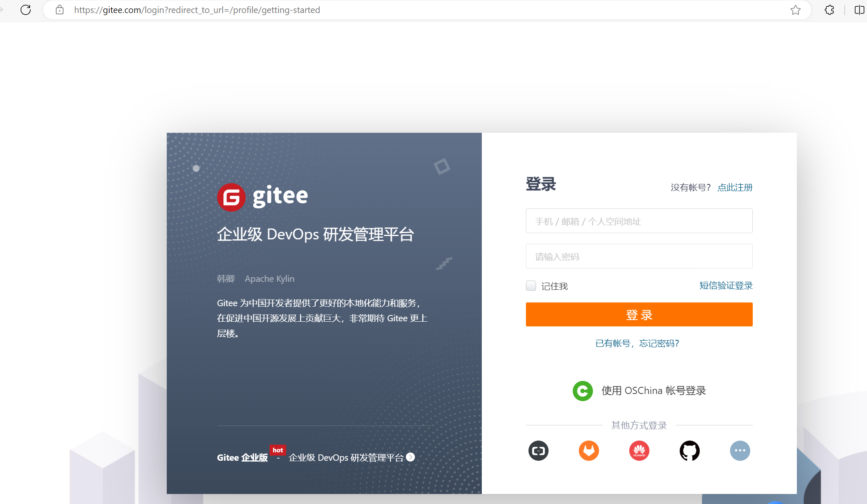Focus the 手机 / 邮箱 / 个人空间地址 field

point(639,221)
